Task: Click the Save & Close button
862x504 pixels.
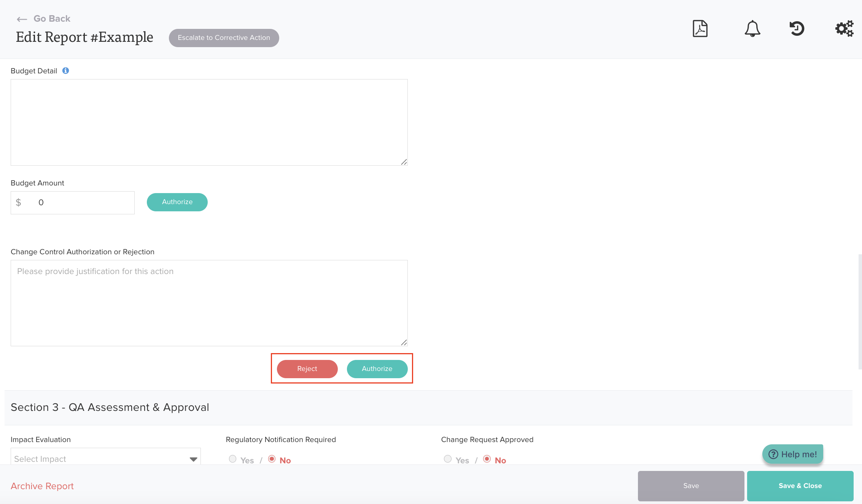Action: pyautogui.click(x=800, y=486)
